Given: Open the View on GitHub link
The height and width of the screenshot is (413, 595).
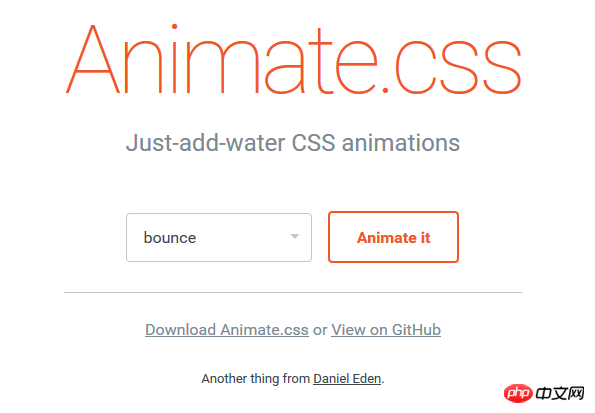Looking at the screenshot, I should click(x=386, y=329).
